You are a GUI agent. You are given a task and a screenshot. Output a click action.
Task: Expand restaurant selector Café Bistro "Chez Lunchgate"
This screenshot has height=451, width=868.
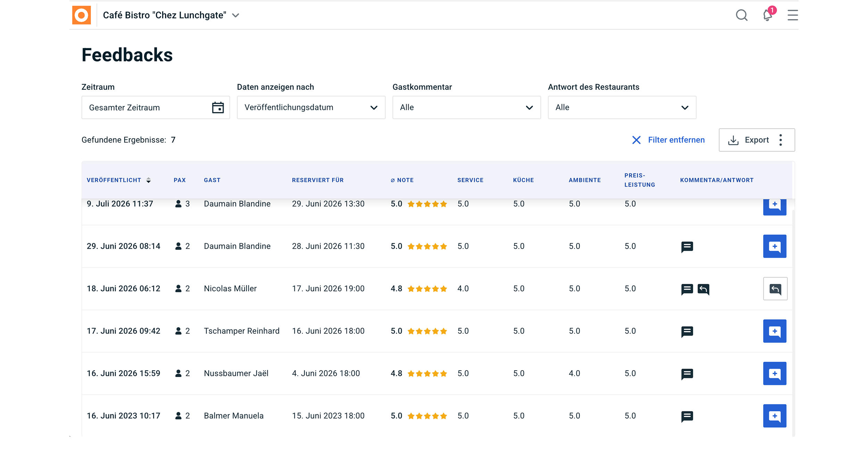click(x=171, y=15)
